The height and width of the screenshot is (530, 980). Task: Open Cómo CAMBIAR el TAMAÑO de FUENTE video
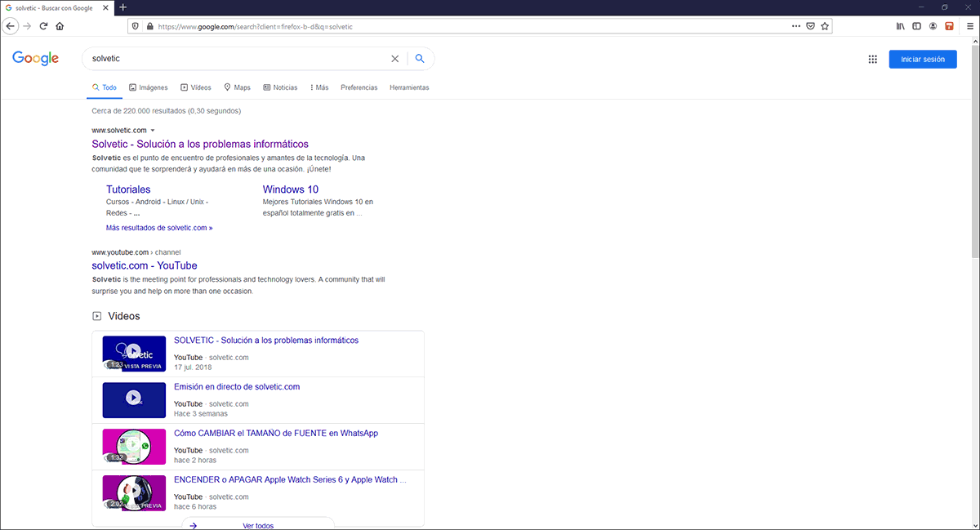click(276, 433)
